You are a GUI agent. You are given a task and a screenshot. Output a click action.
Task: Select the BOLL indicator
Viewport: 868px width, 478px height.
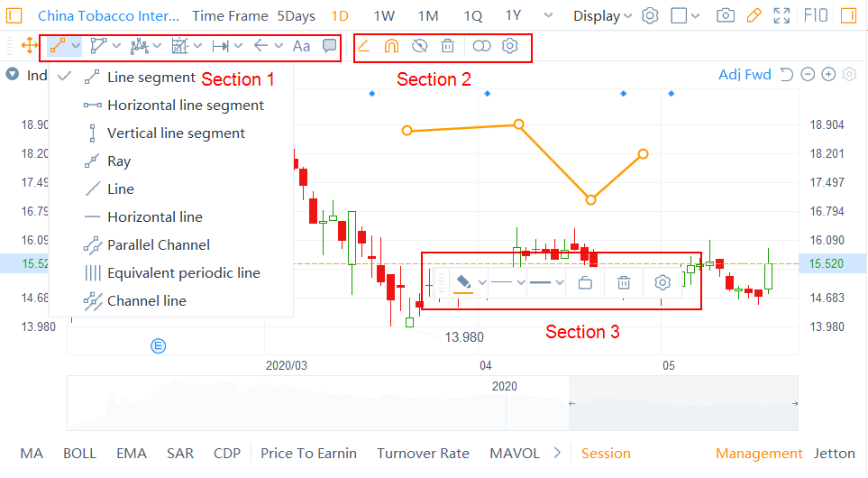[79, 454]
